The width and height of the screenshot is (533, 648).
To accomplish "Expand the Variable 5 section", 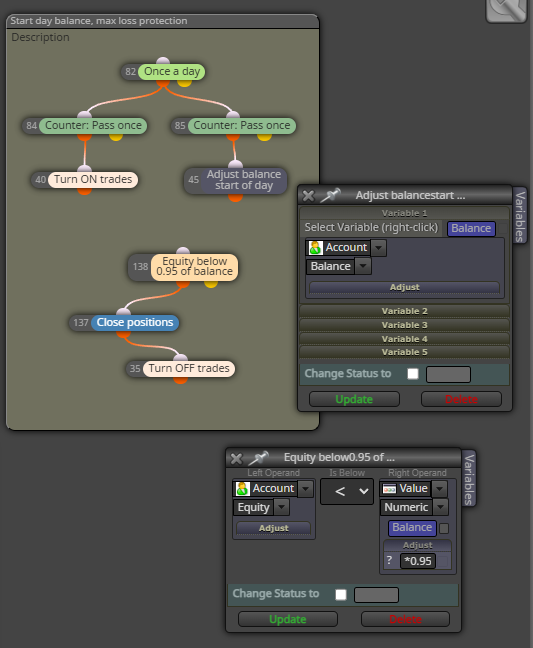I will [404, 352].
